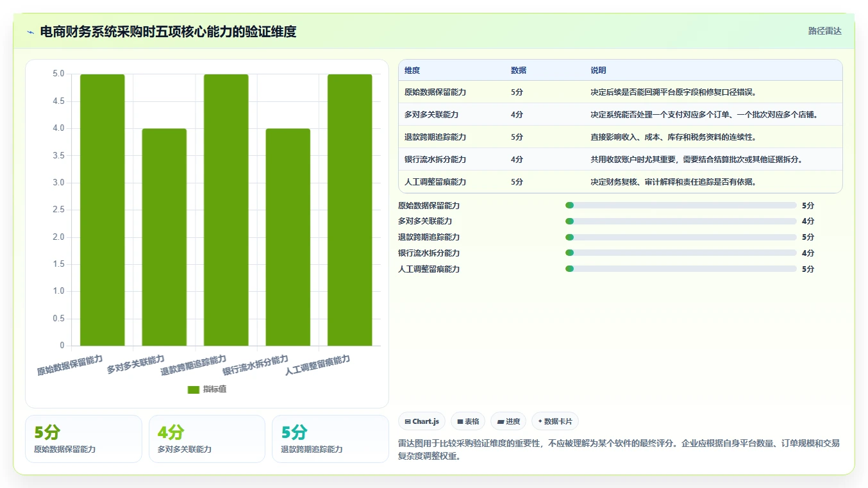
Task: Click the 4分 value beside 多对多关联能力 progress bar
Action: click(808, 221)
